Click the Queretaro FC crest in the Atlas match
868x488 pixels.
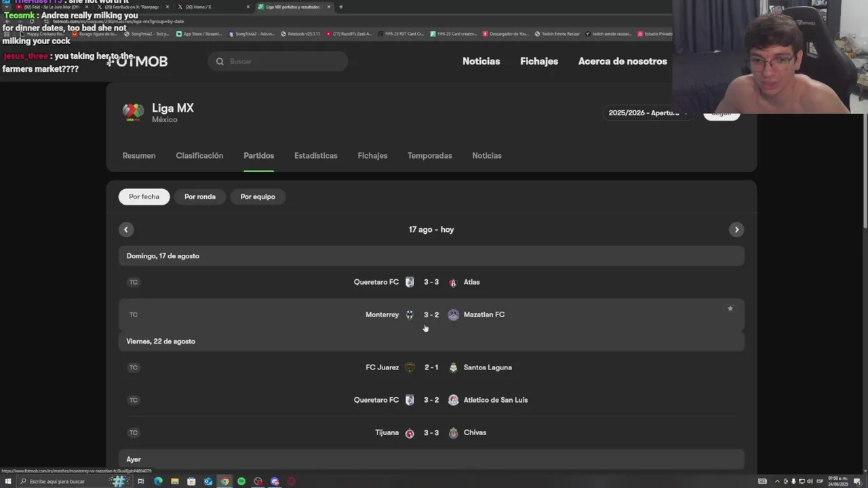[410, 282]
